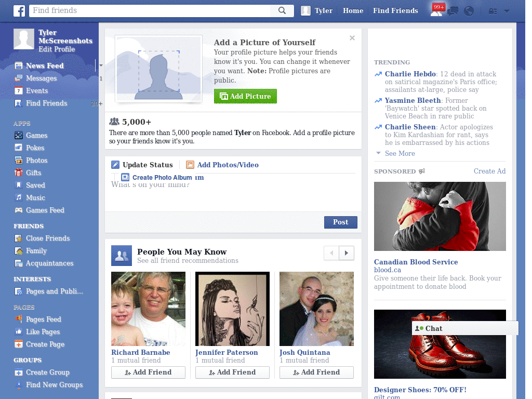The image size is (532, 399).
Task: Open trending topic Yasmine Bleeth
Action: click(413, 100)
